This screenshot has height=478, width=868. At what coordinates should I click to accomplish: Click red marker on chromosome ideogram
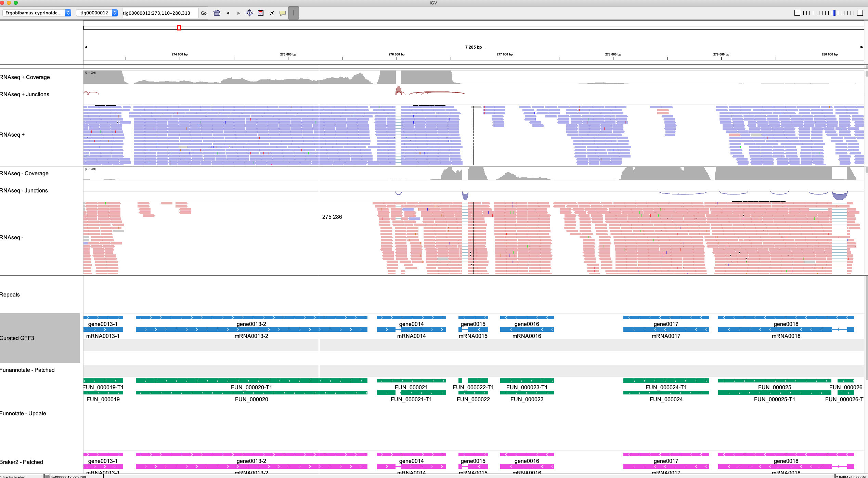click(x=179, y=28)
